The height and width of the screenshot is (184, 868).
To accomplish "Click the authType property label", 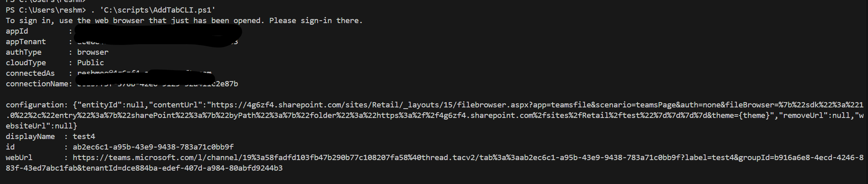I will 24,52.
